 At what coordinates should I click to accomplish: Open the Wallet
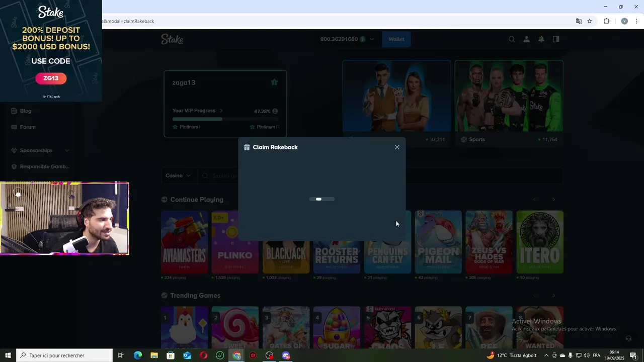coord(396,39)
